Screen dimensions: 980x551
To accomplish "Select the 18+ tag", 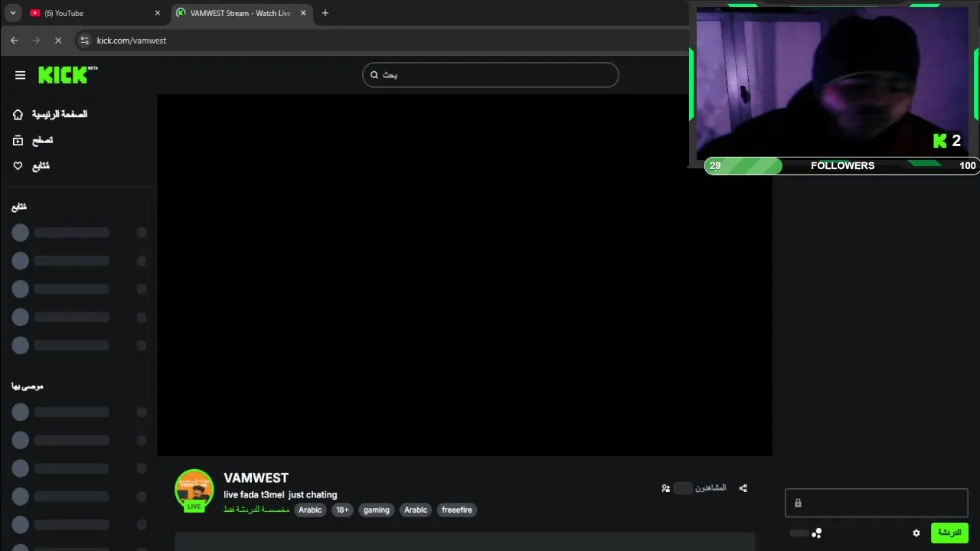I will point(342,510).
